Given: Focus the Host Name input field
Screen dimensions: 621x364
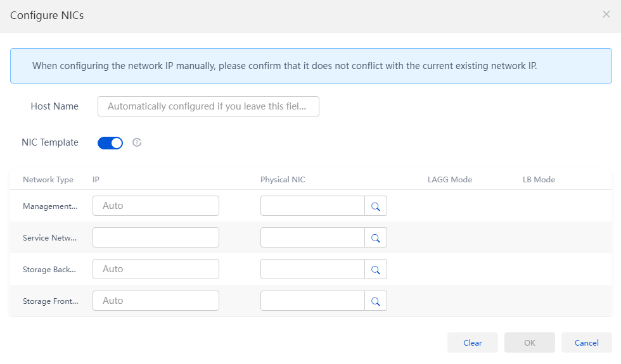Looking at the screenshot, I should 208,106.
